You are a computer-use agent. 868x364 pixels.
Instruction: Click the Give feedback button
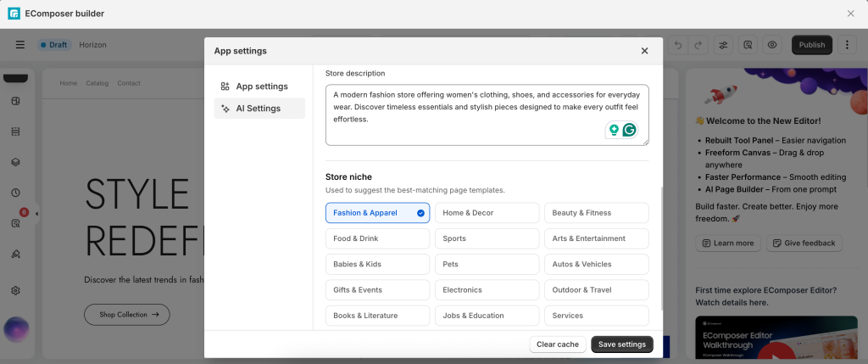[x=804, y=244]
